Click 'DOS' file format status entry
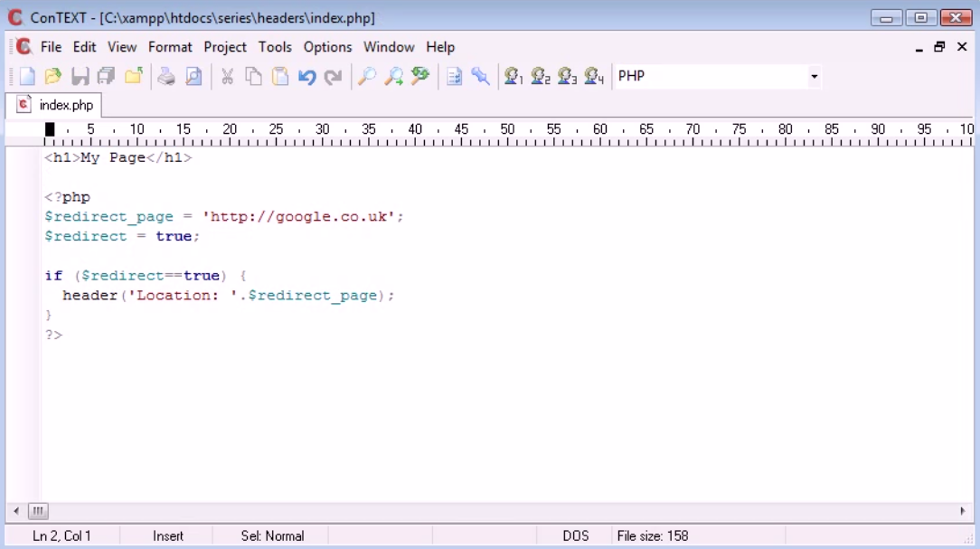Viewport: 980px width, 549px height. (x=576, y=535)
